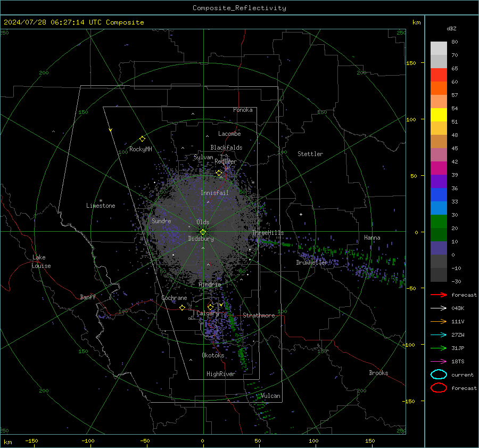Click the green 31JP arrow icon
The height and width of the screenshot is (448, 479).
tap(439, 348)
